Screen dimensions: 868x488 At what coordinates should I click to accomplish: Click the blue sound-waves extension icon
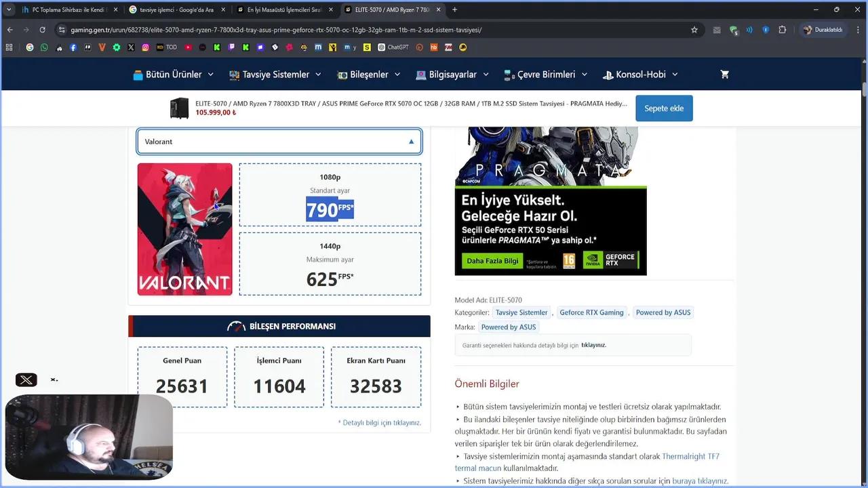(x=749, y=30)
